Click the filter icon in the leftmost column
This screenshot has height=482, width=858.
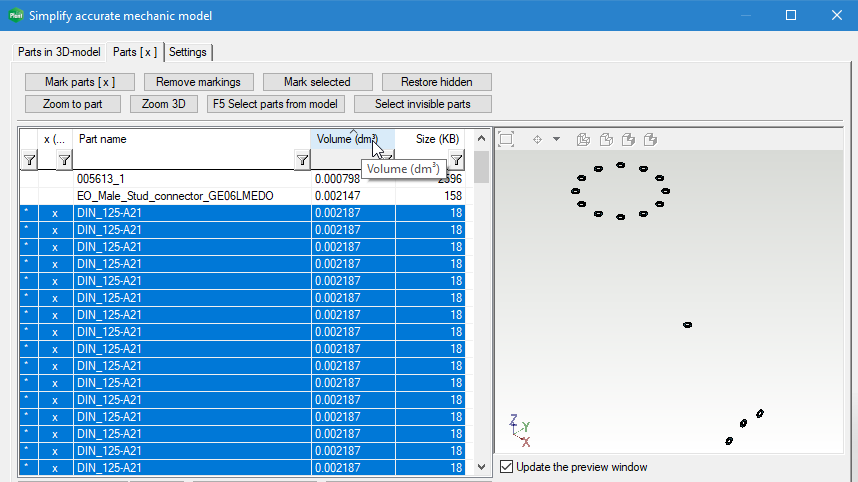point(30,160)
